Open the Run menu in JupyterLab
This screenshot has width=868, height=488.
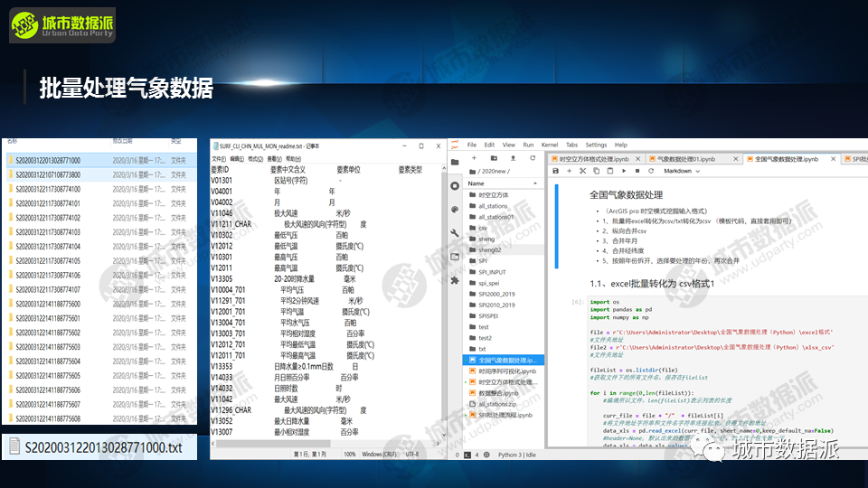[528, 145]
